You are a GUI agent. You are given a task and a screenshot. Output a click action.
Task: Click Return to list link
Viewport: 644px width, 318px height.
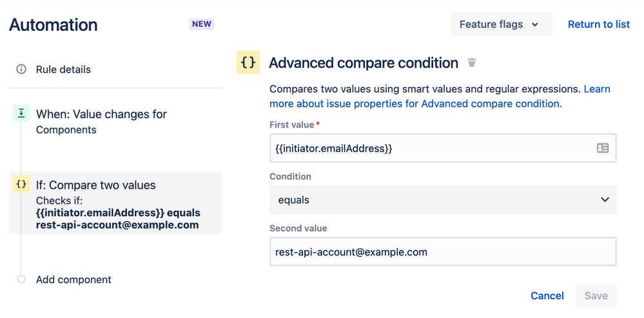(x=598, y=25)
